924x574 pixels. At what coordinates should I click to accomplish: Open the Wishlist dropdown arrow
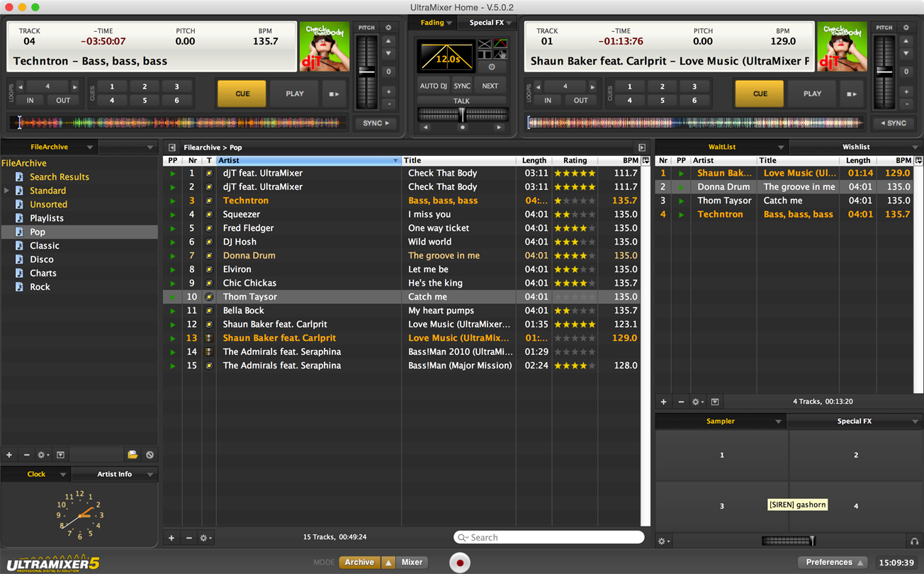point(915,147)
